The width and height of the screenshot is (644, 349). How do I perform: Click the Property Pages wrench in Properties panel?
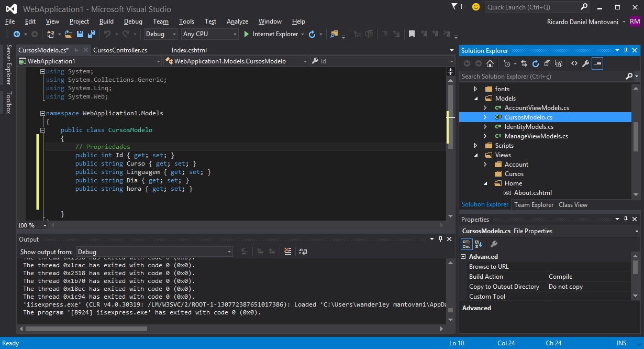pyautogui.click(x=494, y=244)
